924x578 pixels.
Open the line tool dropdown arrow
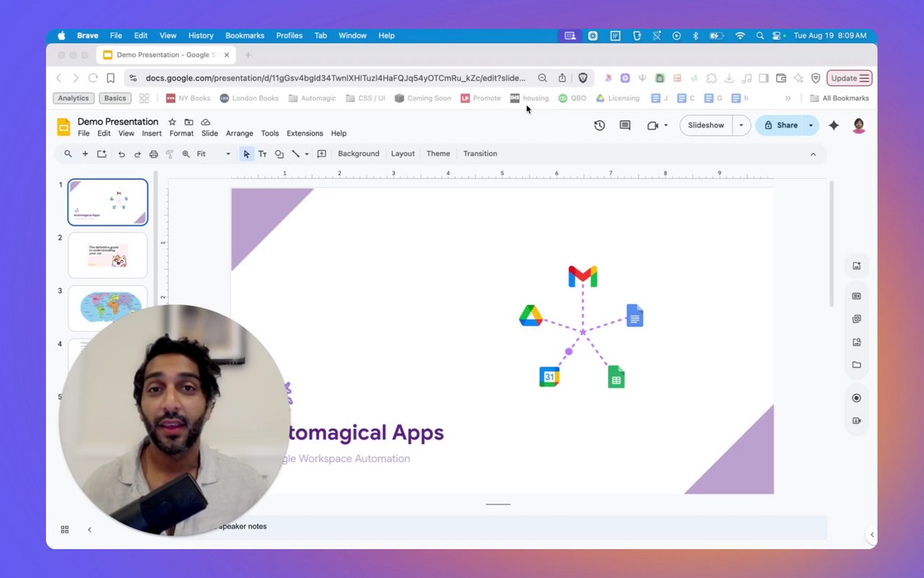[307, 154]
